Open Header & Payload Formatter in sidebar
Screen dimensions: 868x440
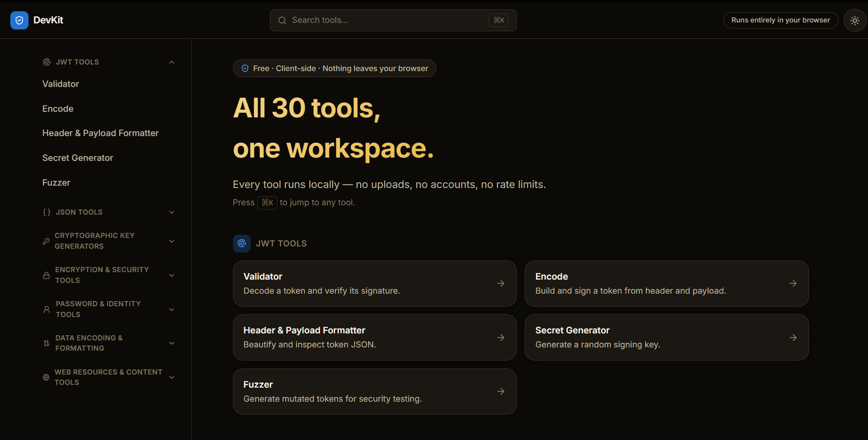point(101,133)
